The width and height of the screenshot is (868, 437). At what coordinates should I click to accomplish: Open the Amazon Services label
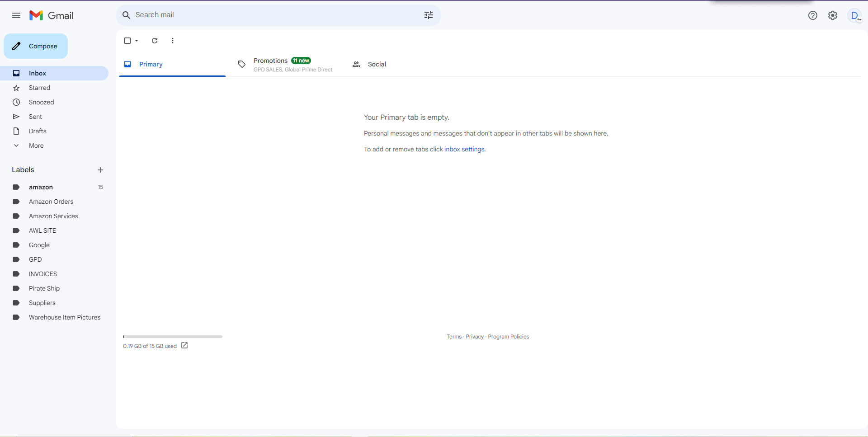click(54, 216)
